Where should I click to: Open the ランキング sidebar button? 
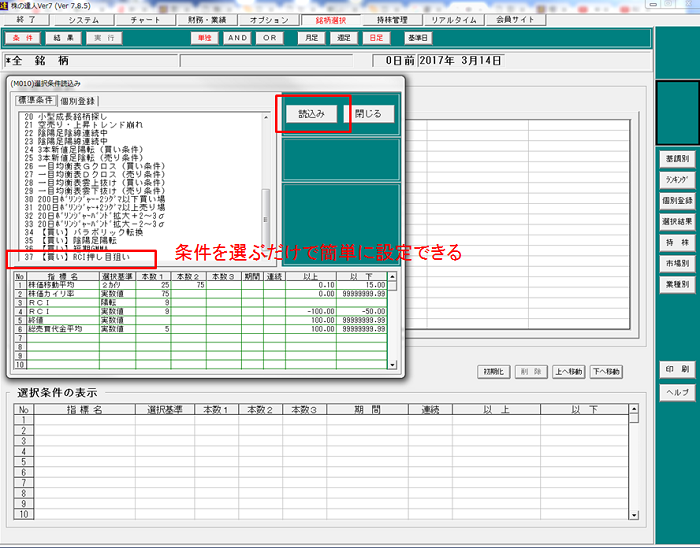click(677, 180)
